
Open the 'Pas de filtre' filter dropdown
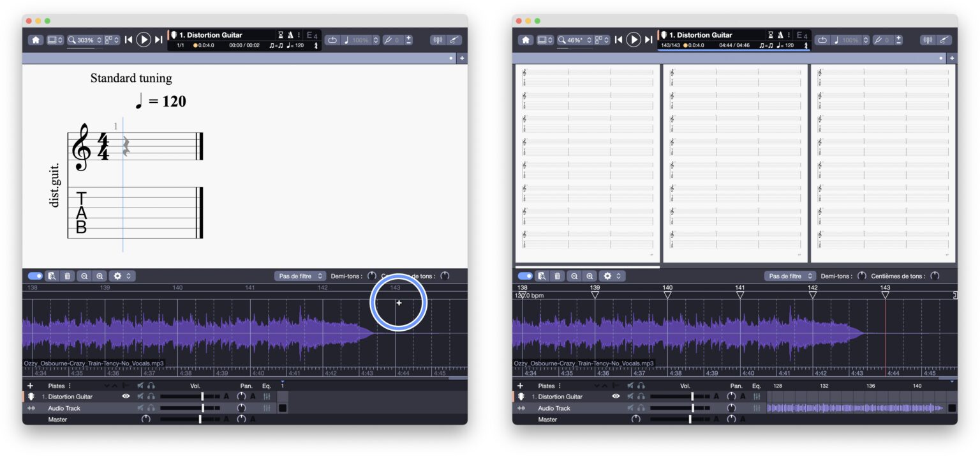point(300,276)
